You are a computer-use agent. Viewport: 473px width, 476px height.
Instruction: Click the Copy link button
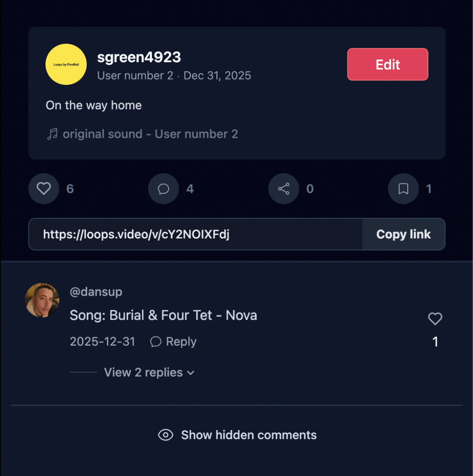[403, 234]
